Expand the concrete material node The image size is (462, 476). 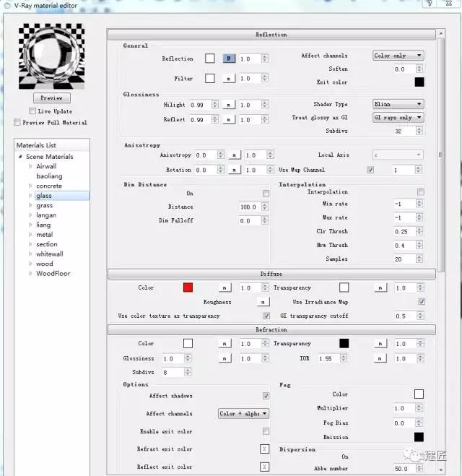(30, 186)
